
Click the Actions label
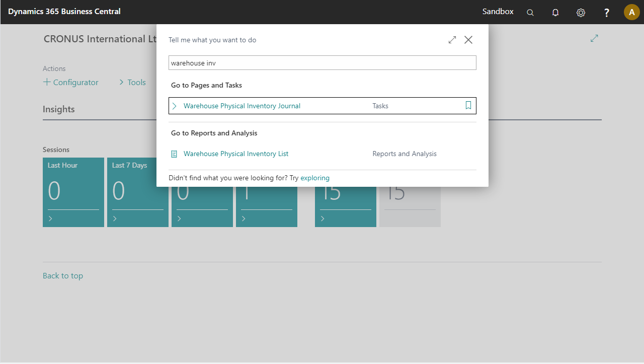(54, 68)
